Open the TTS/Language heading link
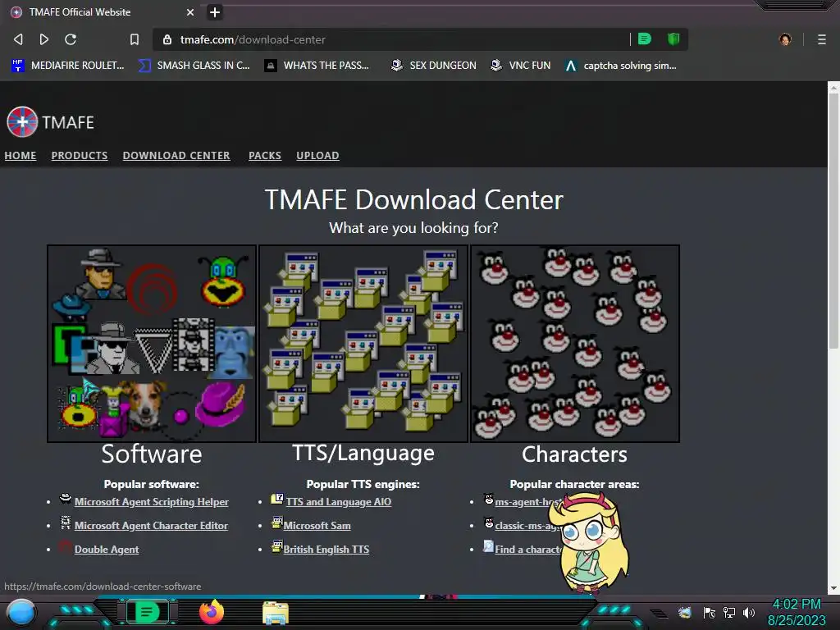 pos(363,453)
